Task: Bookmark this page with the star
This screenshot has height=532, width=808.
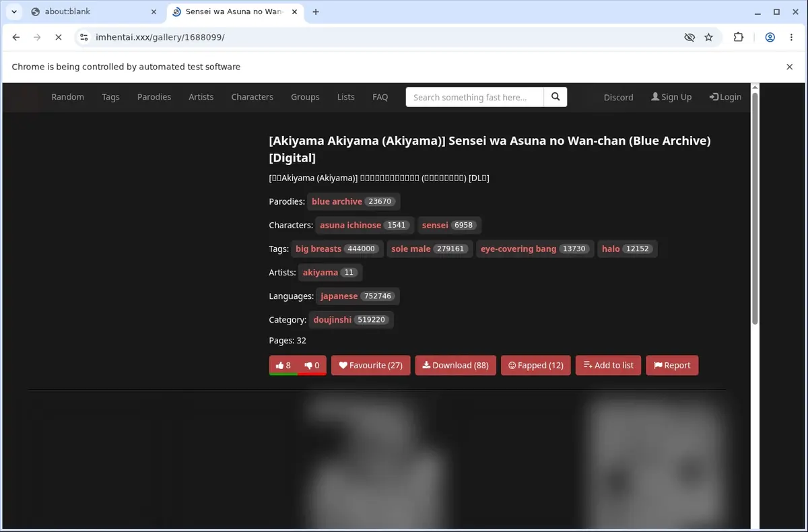Action: tap(708, 38)
